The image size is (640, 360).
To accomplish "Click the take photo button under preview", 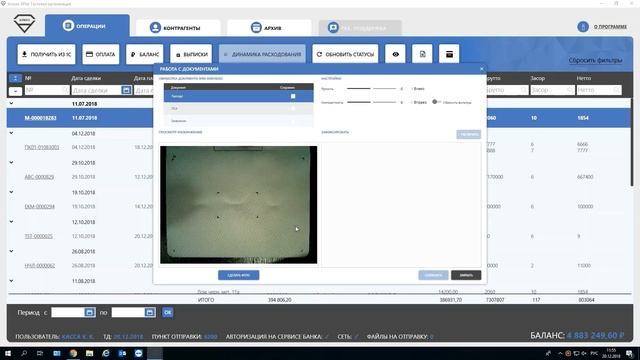I will coord(238,275).
